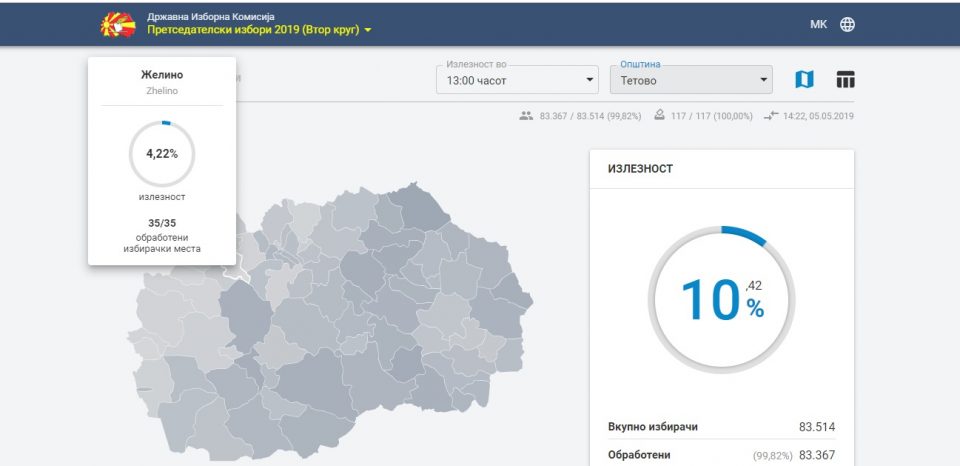Image resolution: width=960 pixels, height=466 pixels.
Task: Click the polling stations ballot icon
Action: pyautogui.click(x=659, y=115)
